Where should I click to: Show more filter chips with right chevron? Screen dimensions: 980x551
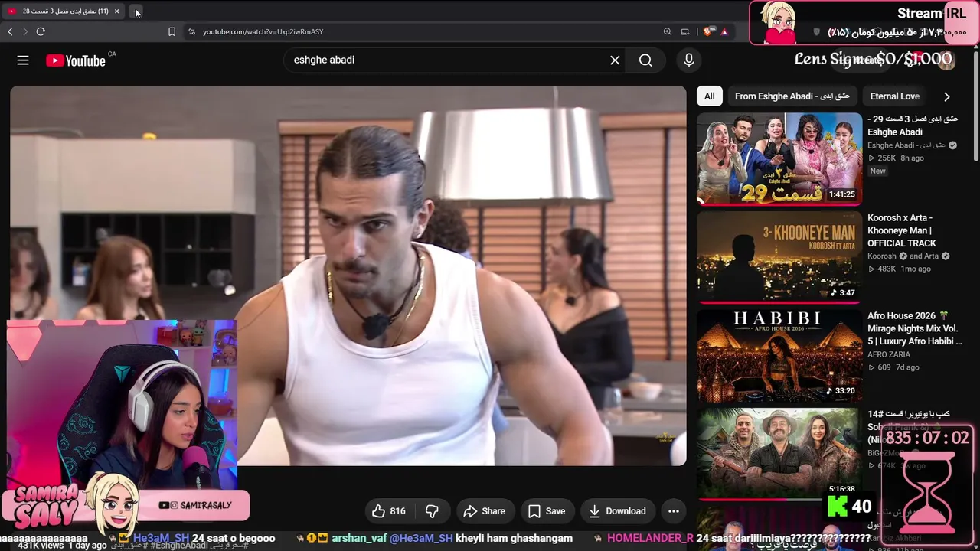coord(947,96)
